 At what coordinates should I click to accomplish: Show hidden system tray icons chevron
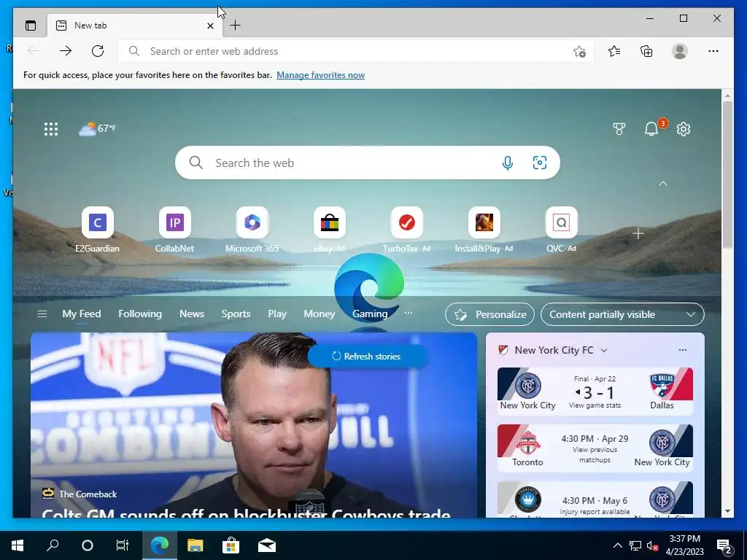(617, 545)
